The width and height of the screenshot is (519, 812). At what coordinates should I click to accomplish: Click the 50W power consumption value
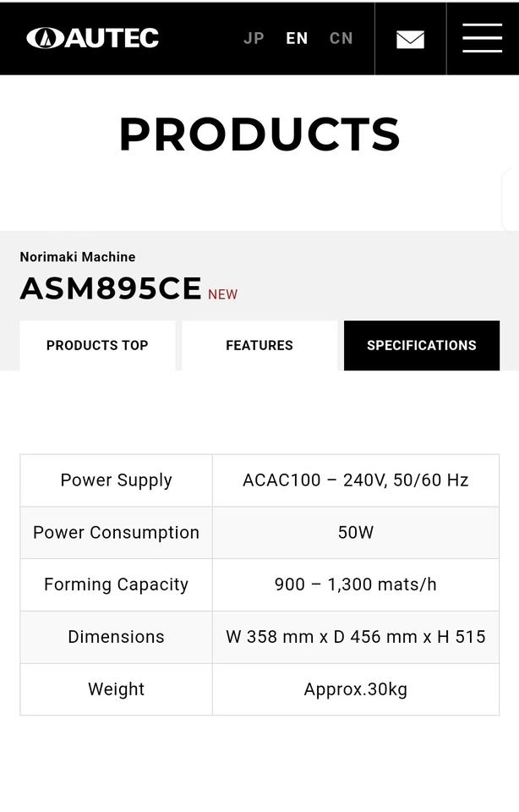tap(356, 532)
